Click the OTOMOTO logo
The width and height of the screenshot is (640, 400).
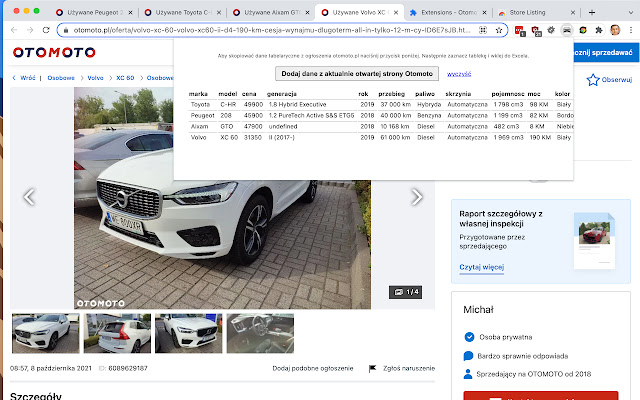tap(54, 52)
